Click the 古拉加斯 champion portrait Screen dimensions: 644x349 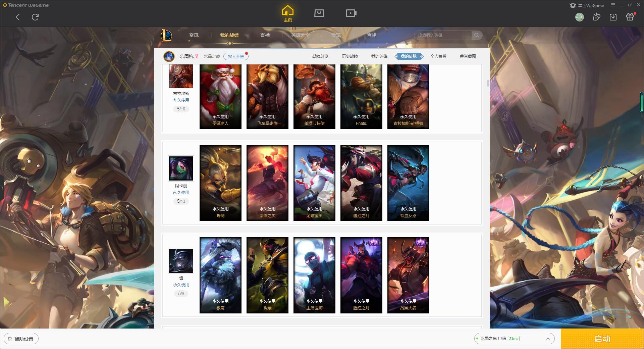point(181,77)
